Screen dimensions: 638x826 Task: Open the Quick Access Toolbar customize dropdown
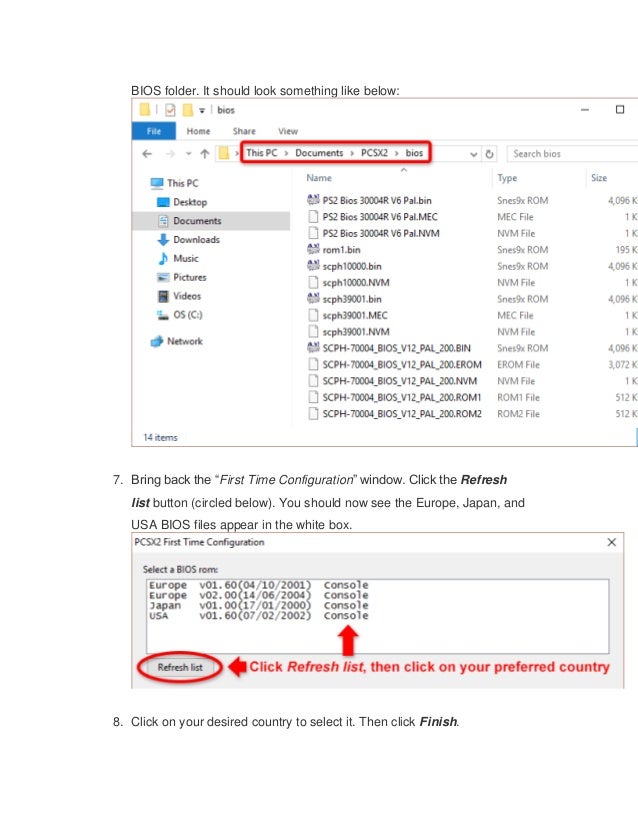(x=202, y=111)
